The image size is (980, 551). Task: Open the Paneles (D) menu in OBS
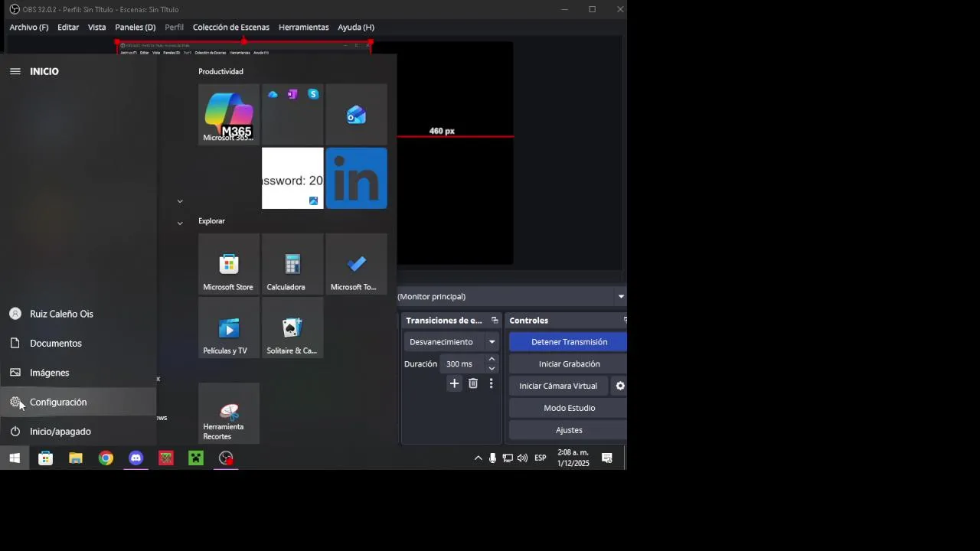pos(136,28)
